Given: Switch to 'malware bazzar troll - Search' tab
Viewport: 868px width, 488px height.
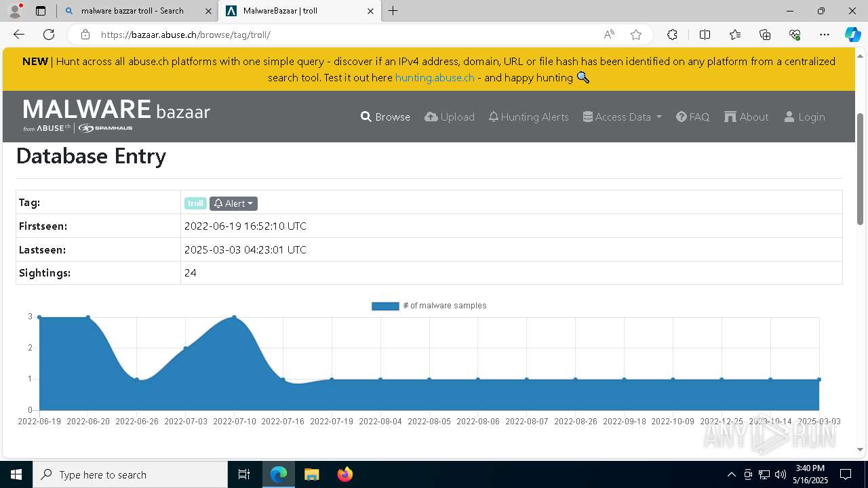Looking at the screenshot, I should pyautogui.click(x=137, y=11).
